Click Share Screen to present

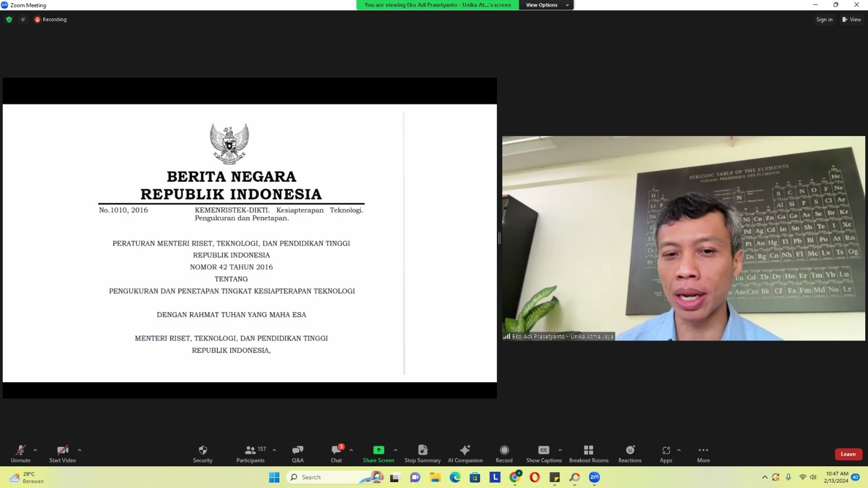point(378,453)
